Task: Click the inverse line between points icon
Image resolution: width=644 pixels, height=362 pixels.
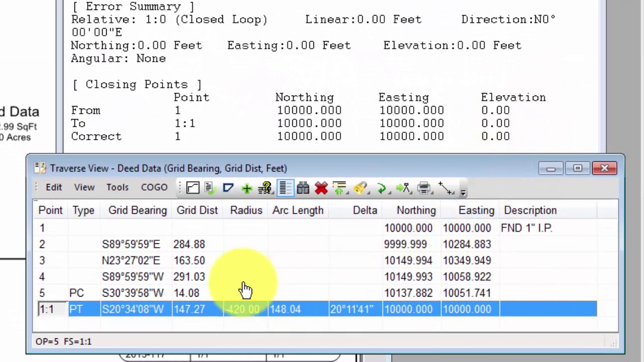Action: pos(445,188)
